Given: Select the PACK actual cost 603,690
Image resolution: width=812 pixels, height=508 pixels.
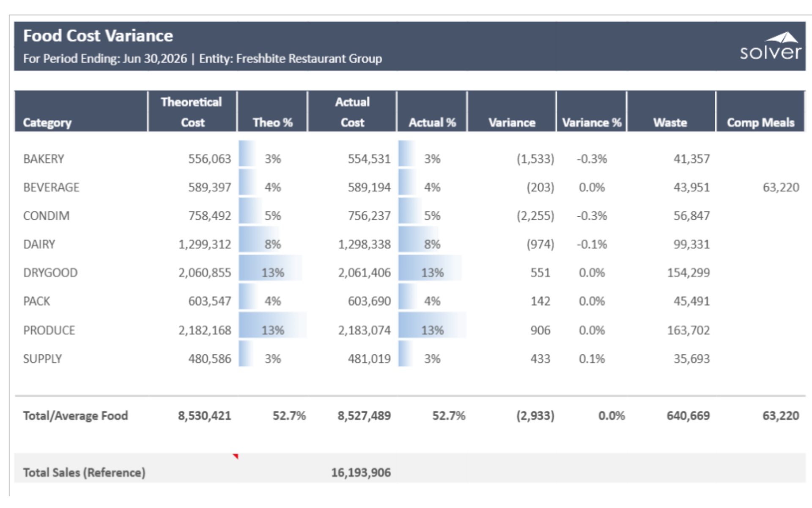Looking at the screenshot, I should [x=369, y=301].
